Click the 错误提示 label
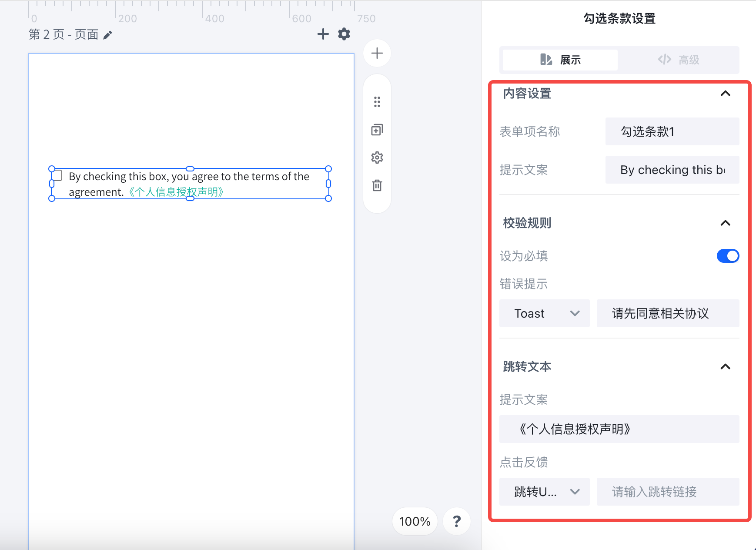The image size is (756, 550). [x=524, y=284]
